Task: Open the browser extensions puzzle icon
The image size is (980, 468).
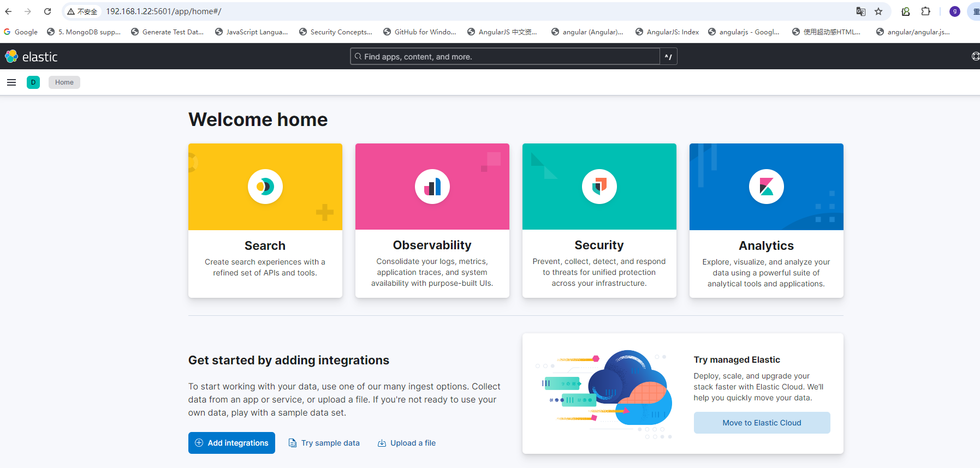Action: click(x=926, y=11)
